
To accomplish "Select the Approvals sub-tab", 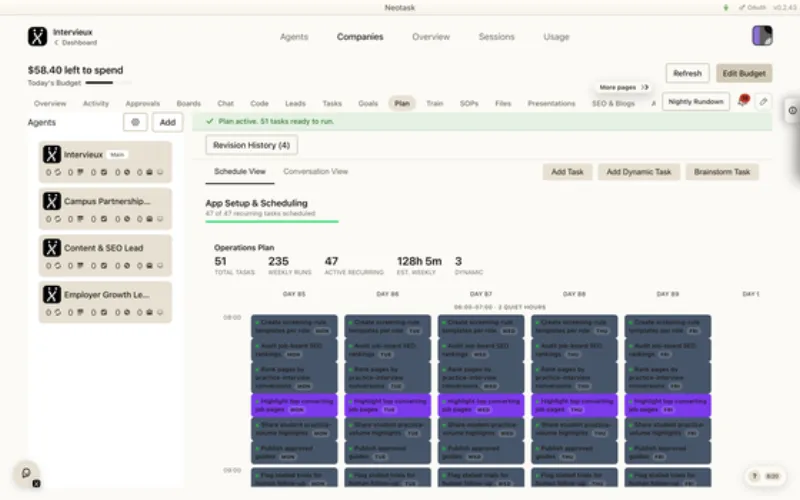I will point(143,104).
